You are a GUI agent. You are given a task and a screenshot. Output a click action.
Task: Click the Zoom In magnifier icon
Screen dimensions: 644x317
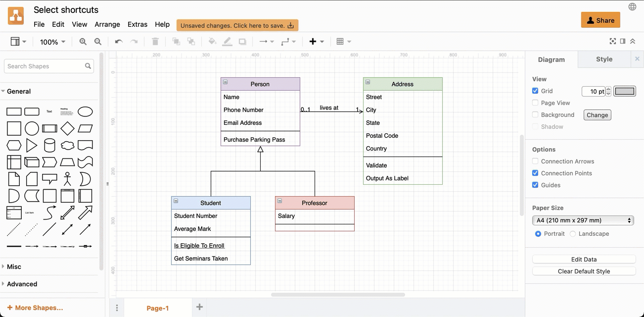pos(83,42)
